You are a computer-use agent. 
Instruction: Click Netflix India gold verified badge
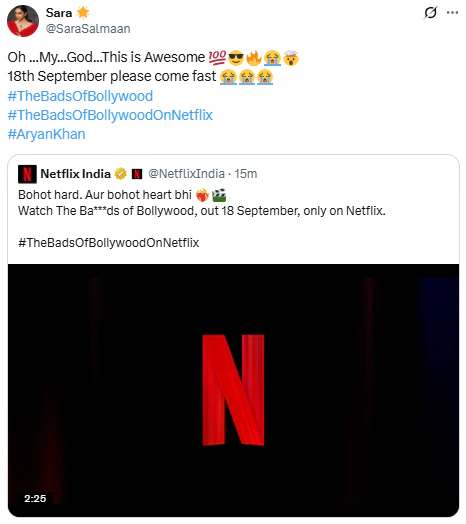[x=120, y=174]
